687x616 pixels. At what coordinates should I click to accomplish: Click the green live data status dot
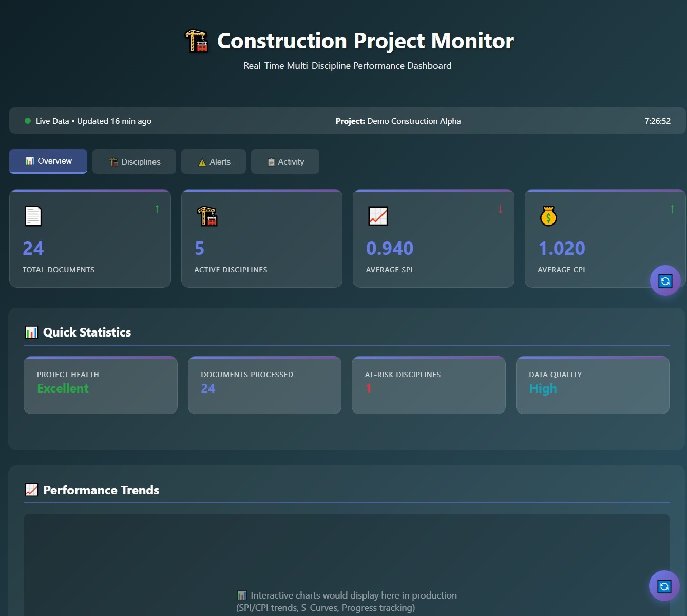click(x=28, y=121)
